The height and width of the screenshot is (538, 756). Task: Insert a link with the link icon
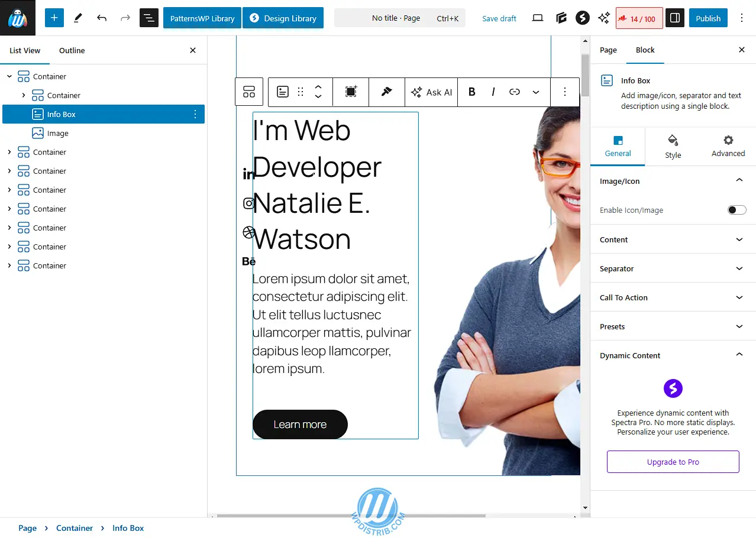515,92
